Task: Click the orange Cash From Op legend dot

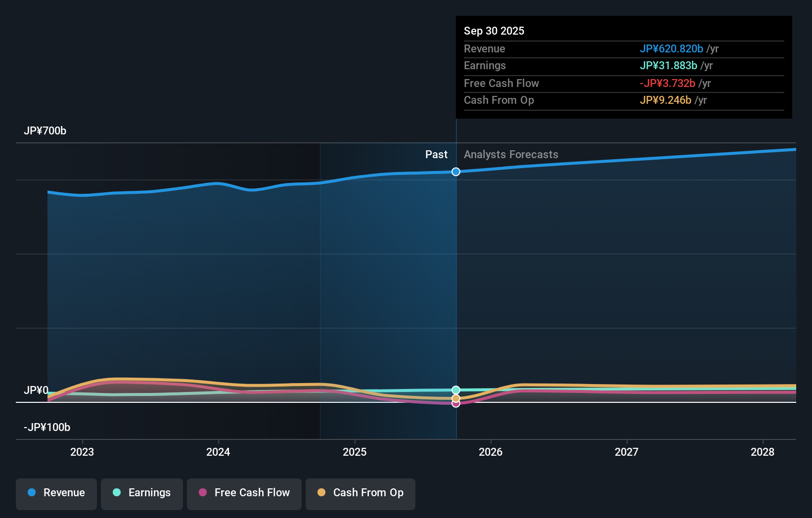Action: (x=322, y=493)
